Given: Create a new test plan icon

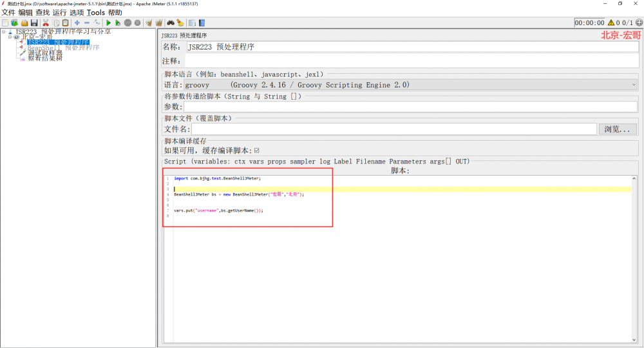Looking at the screenshot, I should pos(5,23).
